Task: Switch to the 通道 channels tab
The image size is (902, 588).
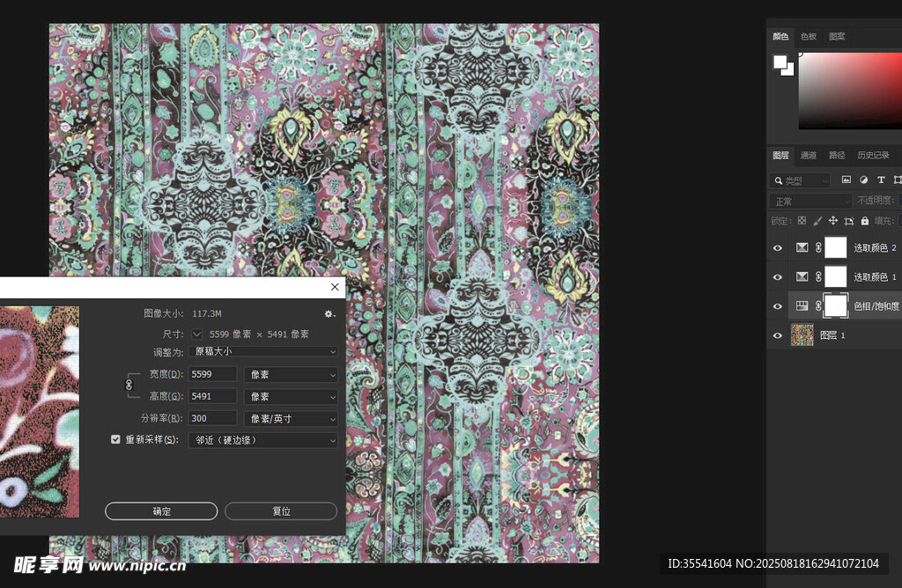Action: pyautogui.click(x=808, y=156)
